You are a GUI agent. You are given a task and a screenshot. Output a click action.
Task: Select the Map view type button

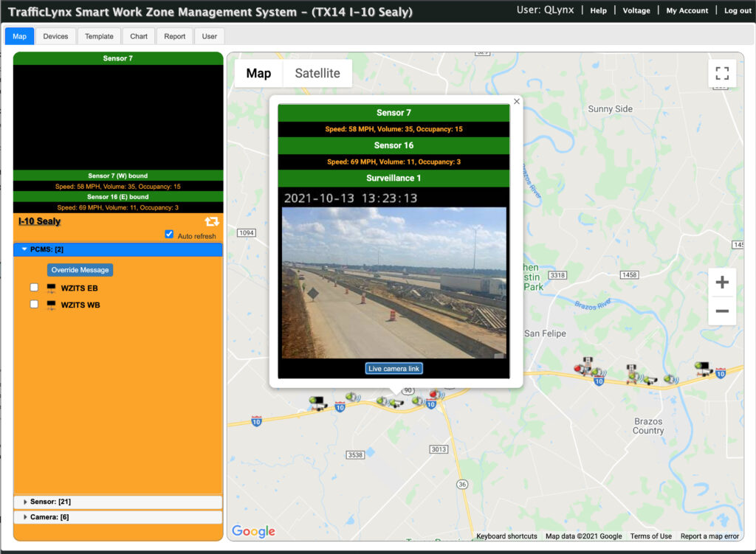(258, 73)
